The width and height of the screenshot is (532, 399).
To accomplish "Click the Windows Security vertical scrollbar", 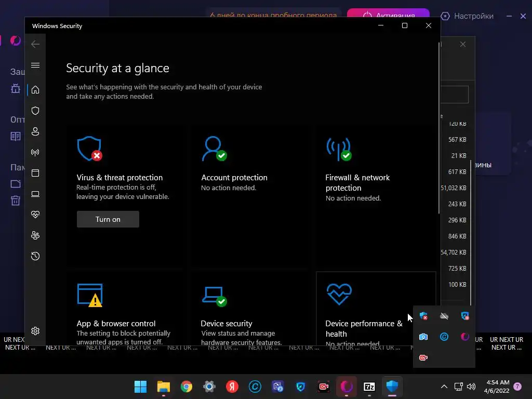I will pyautogui.click(x=439, y=128).
